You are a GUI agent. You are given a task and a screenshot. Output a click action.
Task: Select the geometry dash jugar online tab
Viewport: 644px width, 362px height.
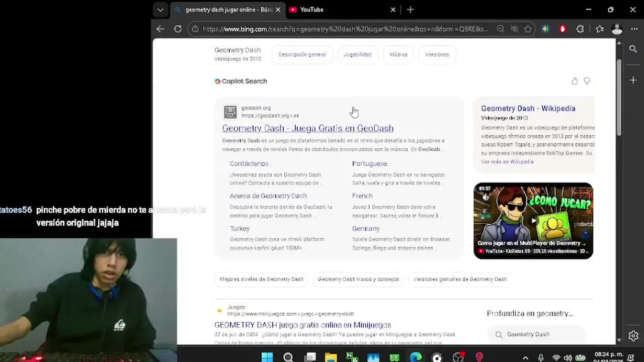[229, 10]
